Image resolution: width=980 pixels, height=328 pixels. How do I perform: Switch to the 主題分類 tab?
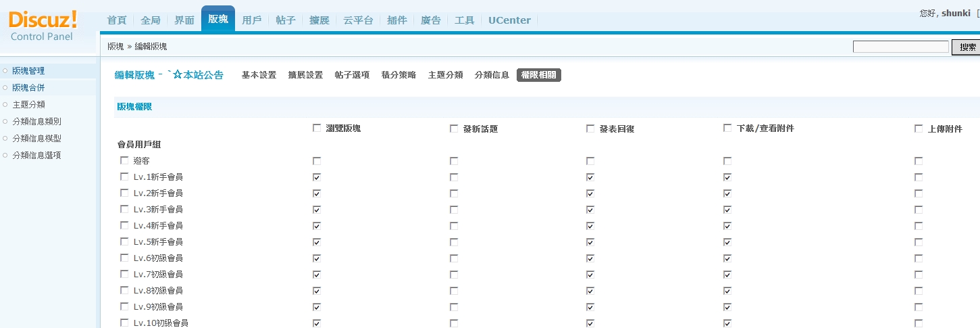(446, 75)
